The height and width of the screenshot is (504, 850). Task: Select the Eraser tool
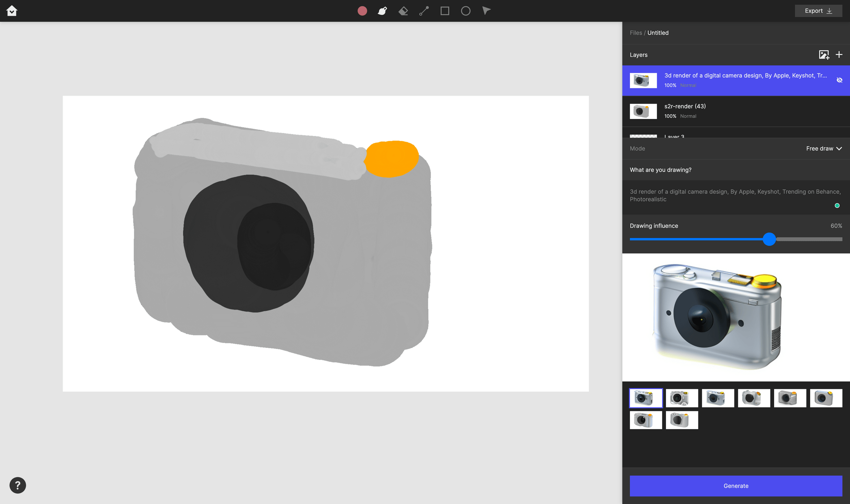pos(403,10)
